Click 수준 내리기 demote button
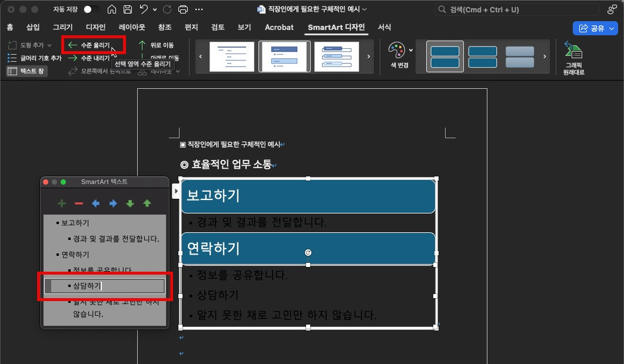This screenshot has height=364, width=624. click(x=89, y=58)
